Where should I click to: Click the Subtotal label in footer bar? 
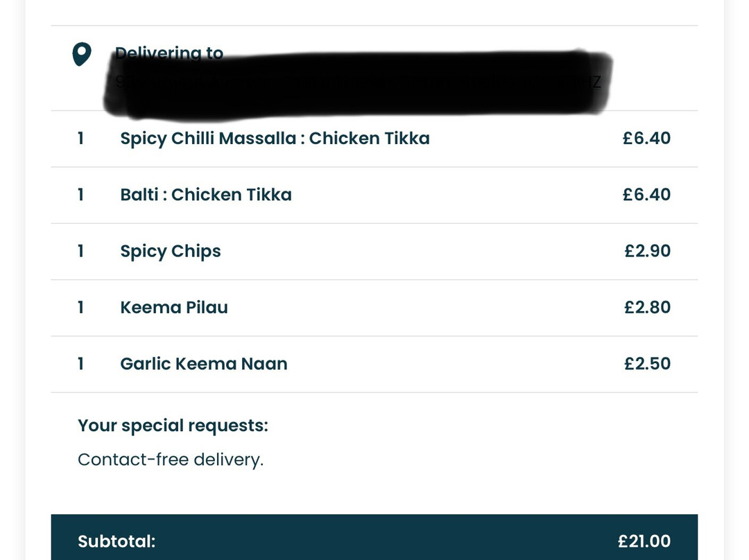click(x=117, y=541)
